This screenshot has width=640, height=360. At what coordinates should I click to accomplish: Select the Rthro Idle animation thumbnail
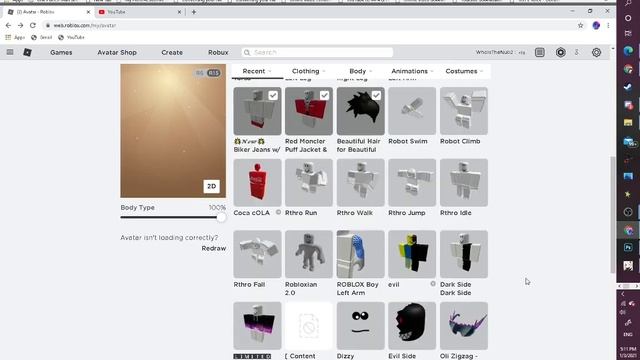(464, 182)
